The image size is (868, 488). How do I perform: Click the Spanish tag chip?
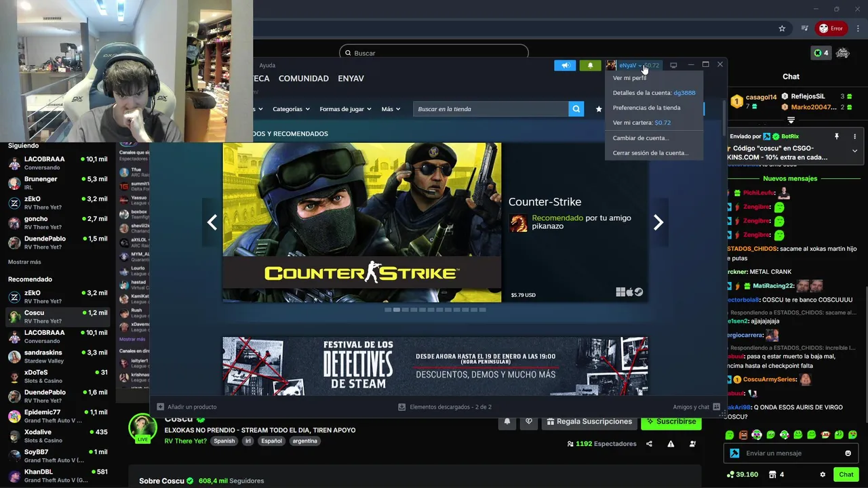pos(224,441)
